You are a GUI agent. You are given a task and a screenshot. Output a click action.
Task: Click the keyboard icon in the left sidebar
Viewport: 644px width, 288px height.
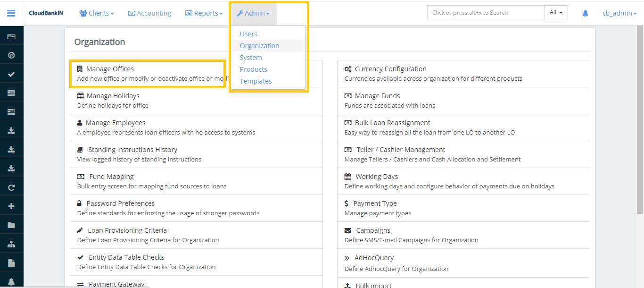click(11, 37)
